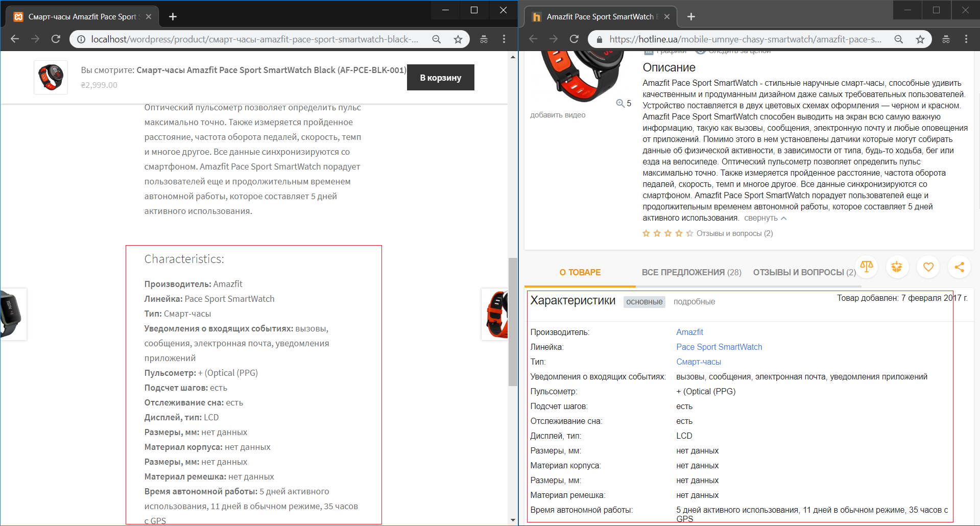
Task: Click 'Время автономной работы:' label on hotline
Action: 581,510
